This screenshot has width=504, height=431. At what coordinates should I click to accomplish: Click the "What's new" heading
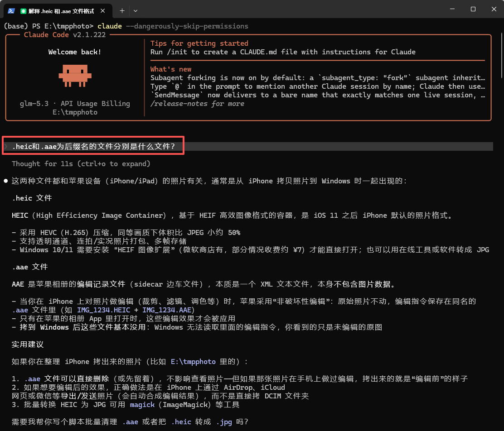point(171,69)
